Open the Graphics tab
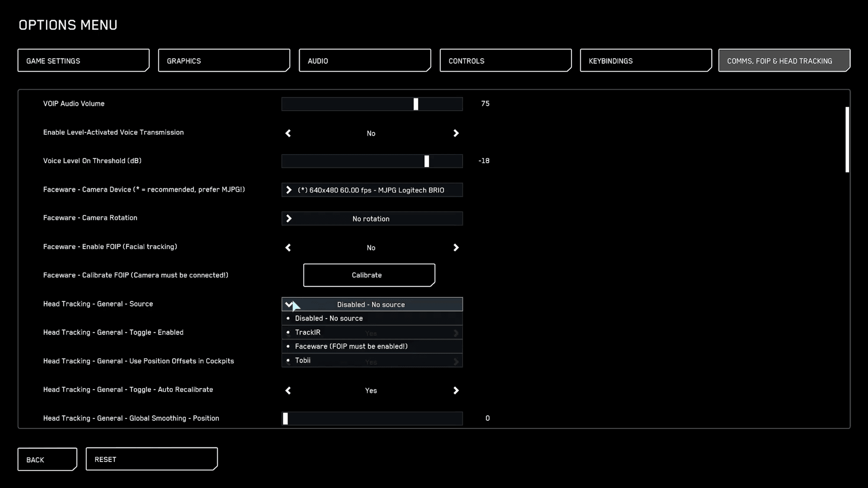 tap(224, 60)
